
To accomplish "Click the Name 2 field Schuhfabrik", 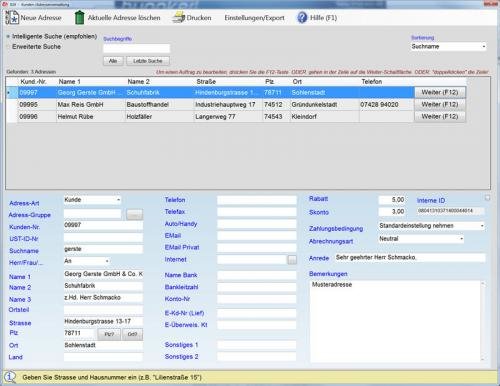I will [103, 286].
